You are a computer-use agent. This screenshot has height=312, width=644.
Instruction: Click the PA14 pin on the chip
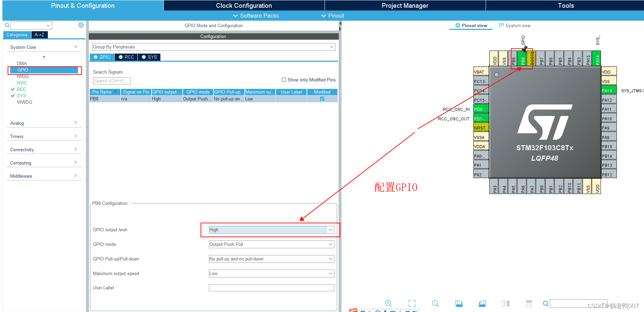[x=597, y=58]
